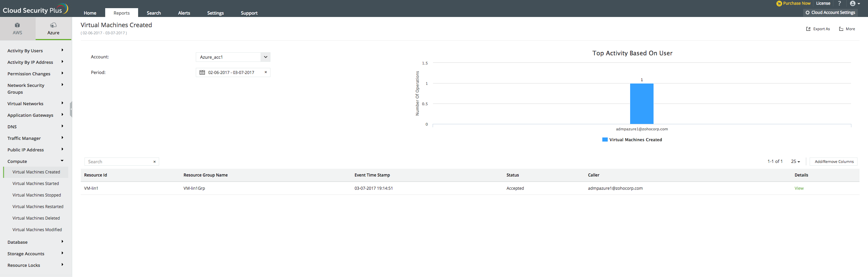Click the Cloud Account Settings gear

[x=808, y=13]
